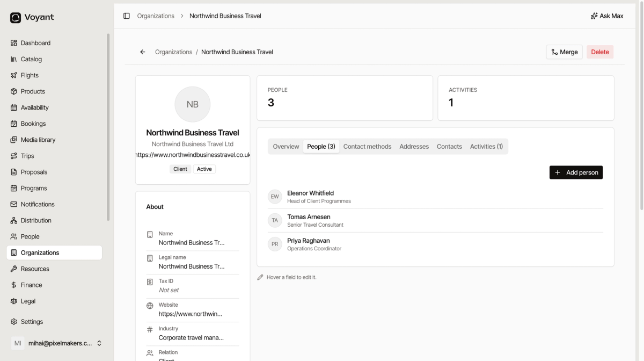This screenshot has width=644, height=361.
Task: Open the Contacts tab
Action: coord(449,147)
